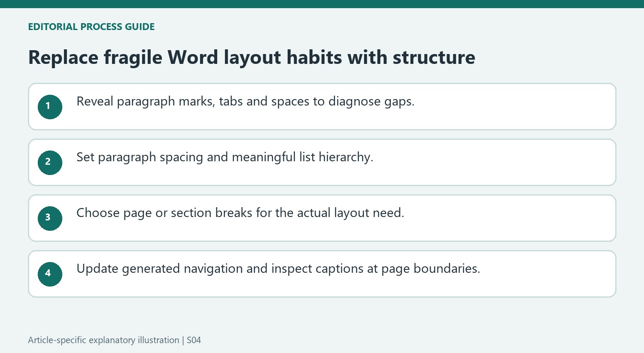Click the "EDITORIAL PROCESS GUIDE" heading label
644x353 pixels.
coord(91,27)
